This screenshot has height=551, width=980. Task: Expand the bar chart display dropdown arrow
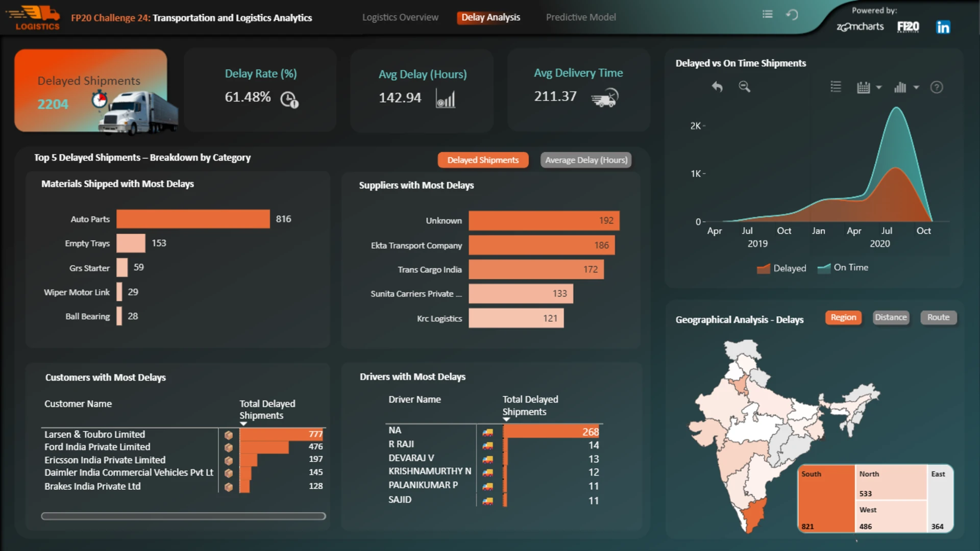[916, 87]
